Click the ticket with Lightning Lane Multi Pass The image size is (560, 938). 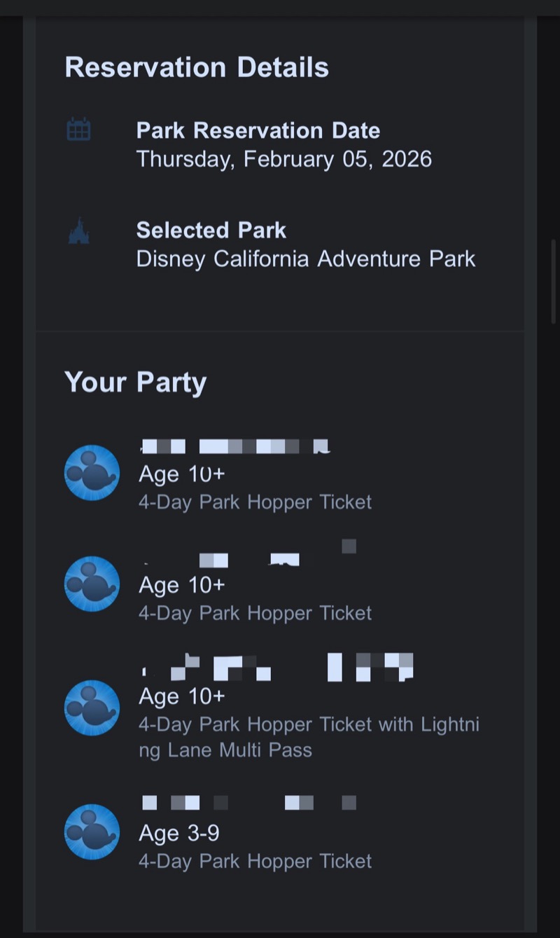pos(309,737)
